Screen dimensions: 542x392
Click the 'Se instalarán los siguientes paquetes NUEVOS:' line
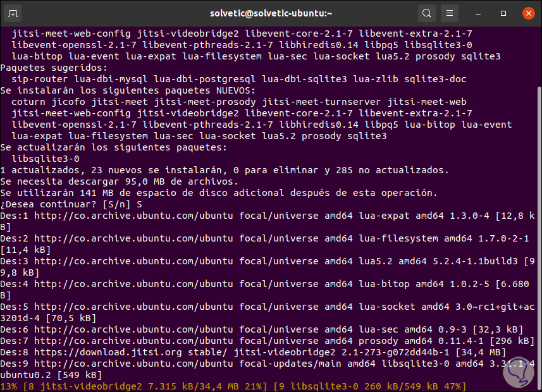tap(128, 90)
